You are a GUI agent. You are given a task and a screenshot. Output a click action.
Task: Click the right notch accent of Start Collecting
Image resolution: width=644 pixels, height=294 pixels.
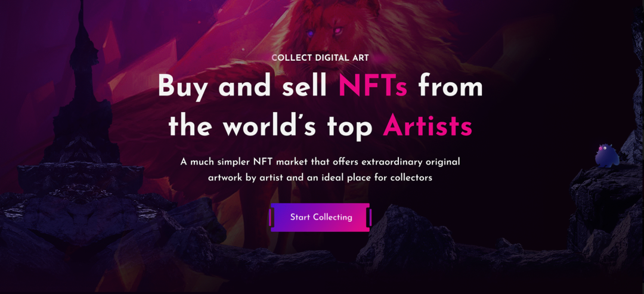[370, 217]
